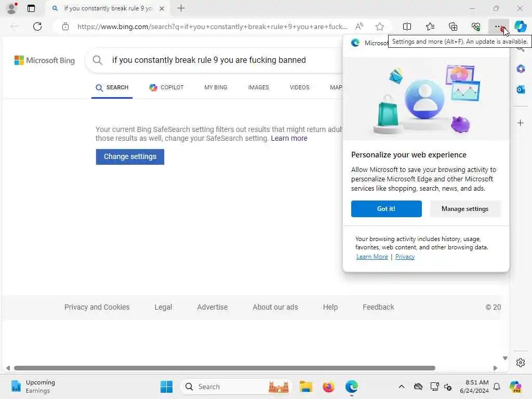
Task: Open the Advertise footer link
Action: [212, 307]
